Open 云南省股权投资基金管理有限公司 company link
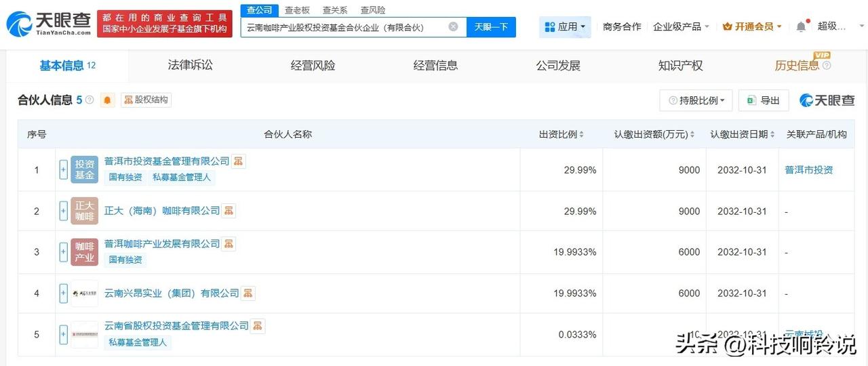Image resolution: width=868 pixels, height=366 pixels. coord(176,326)
